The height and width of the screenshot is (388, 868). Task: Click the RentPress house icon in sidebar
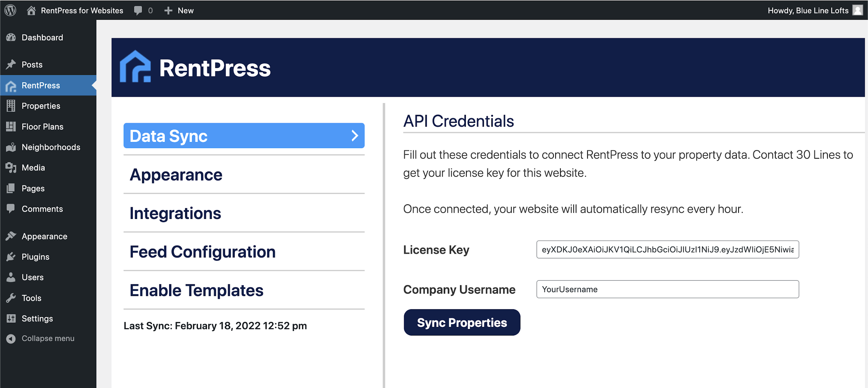[x=11, y=86]
